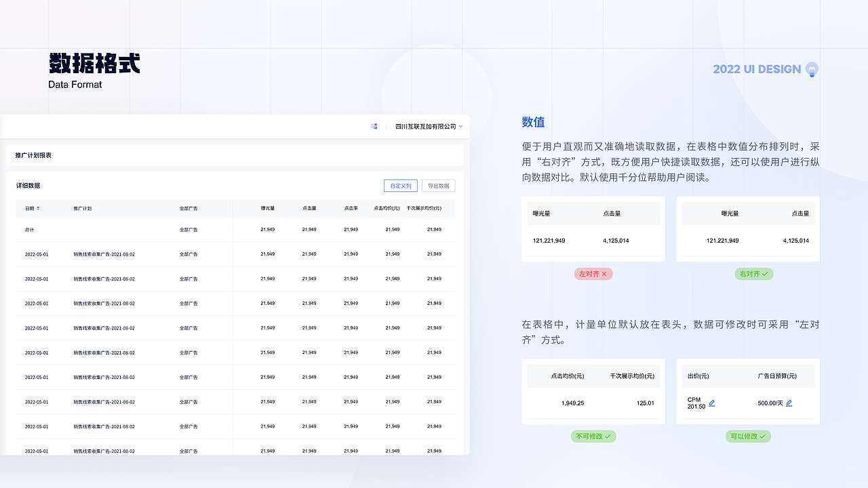Click the 导出数据 export button

point(438,185)
